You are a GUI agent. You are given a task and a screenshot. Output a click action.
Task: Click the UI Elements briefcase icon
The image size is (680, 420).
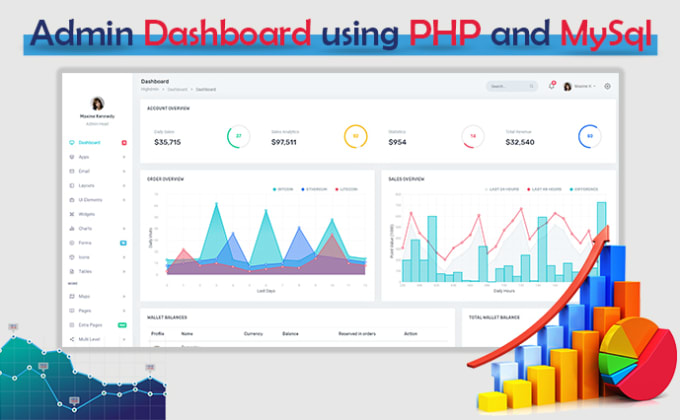tap(72, 200)
